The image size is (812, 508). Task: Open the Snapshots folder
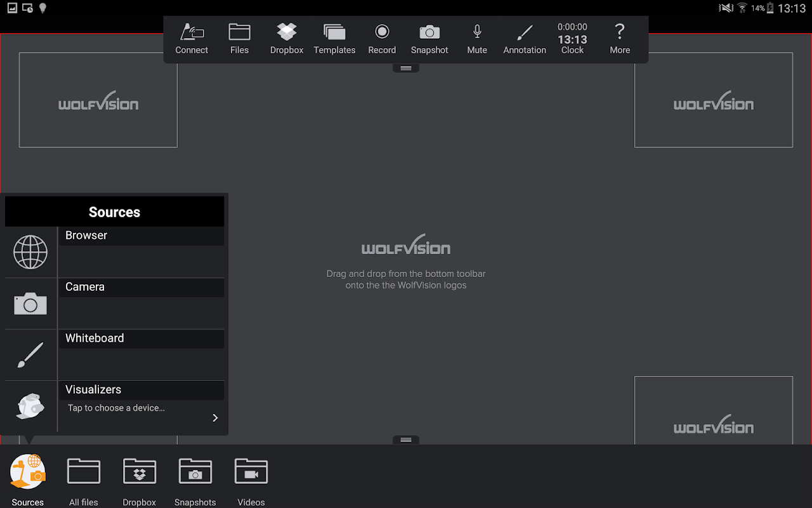(195, 481)
